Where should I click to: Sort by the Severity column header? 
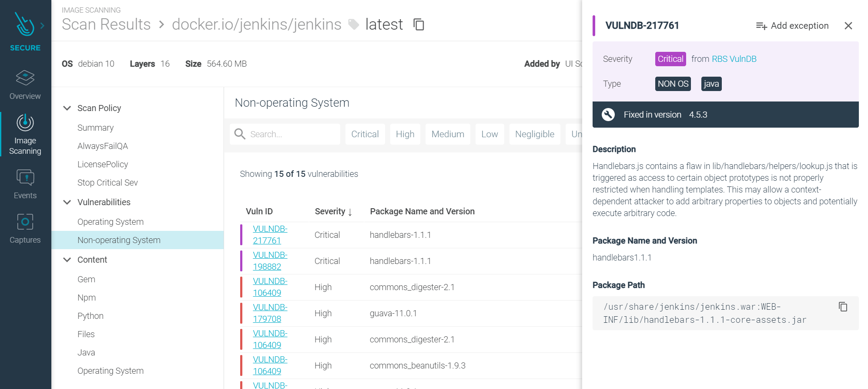tap(333, 211)
